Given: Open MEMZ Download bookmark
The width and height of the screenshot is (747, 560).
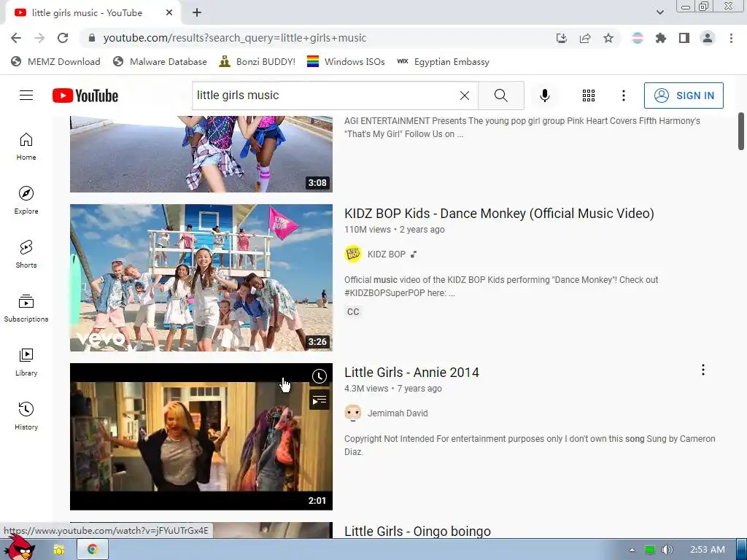Looking at the screenshot, I should pyautogui.click(x=55, y=61).
